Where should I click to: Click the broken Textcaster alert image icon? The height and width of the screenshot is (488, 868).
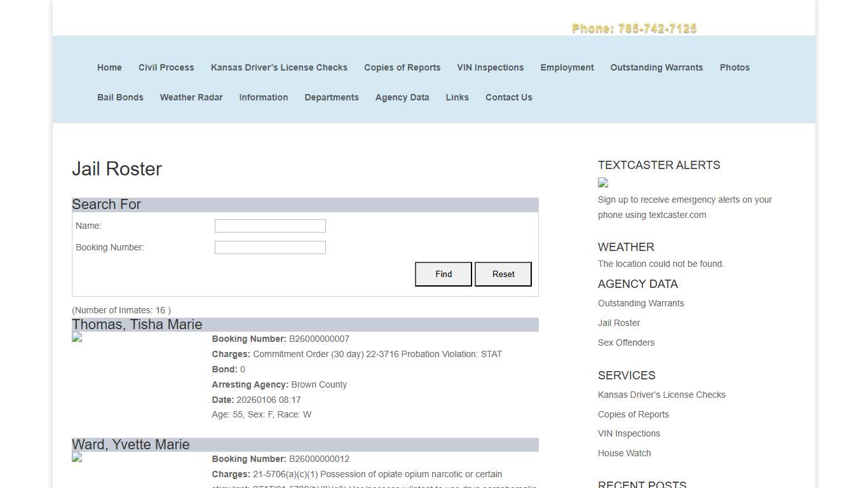click(x=602, y=182)
